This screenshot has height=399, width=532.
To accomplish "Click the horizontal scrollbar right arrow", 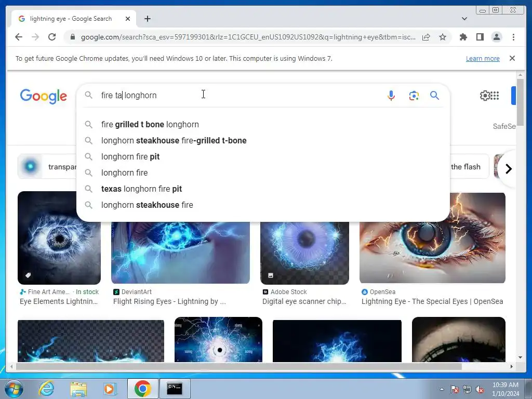I will click(512, 366).
